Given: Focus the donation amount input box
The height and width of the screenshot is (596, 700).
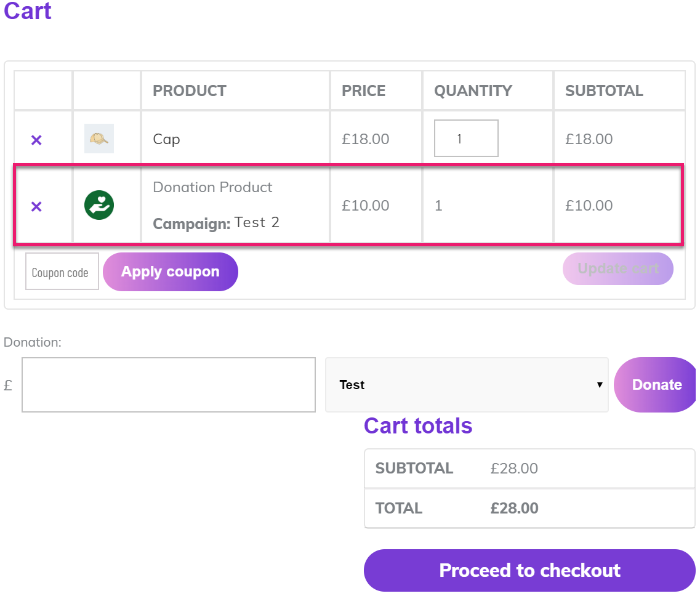Looking at the screenshot, I should [169, 385].
